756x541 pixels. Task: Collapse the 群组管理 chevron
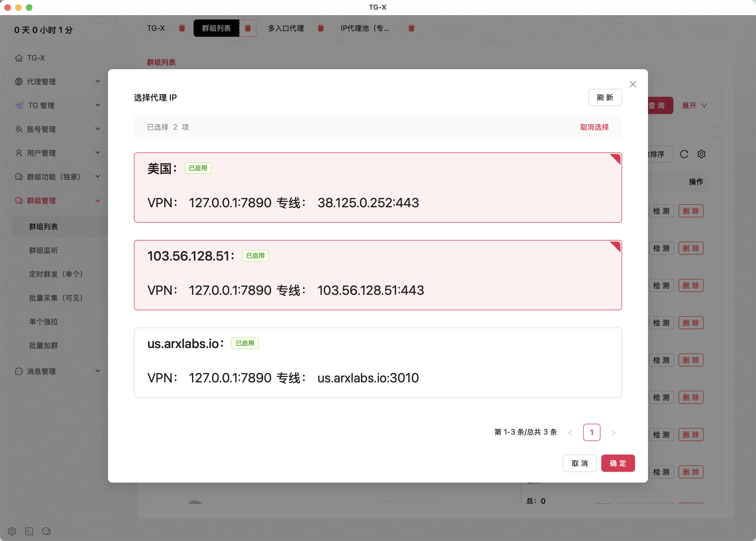tap(97, 201)
